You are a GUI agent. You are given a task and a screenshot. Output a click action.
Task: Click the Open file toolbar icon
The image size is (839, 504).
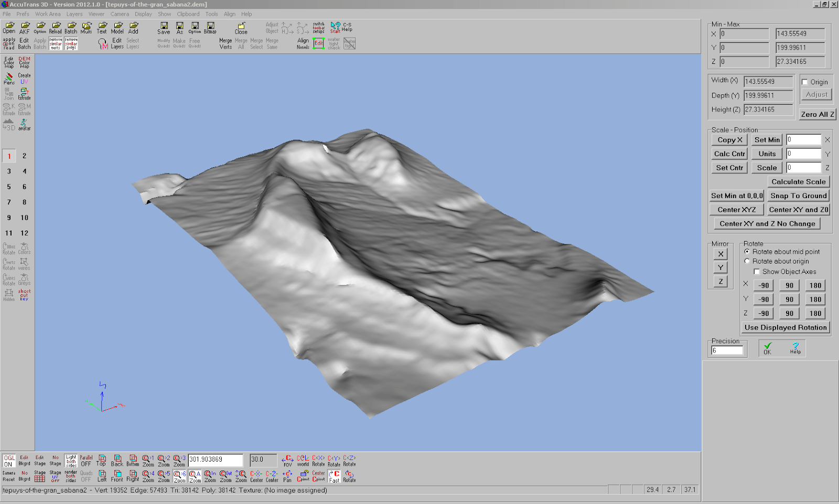(9, 28)
